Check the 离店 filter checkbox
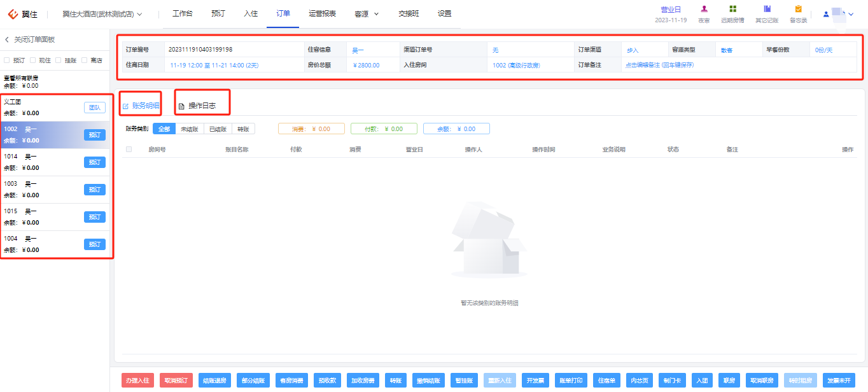The width and height of the screenshot is (868, 392). [x=84, y=60]
